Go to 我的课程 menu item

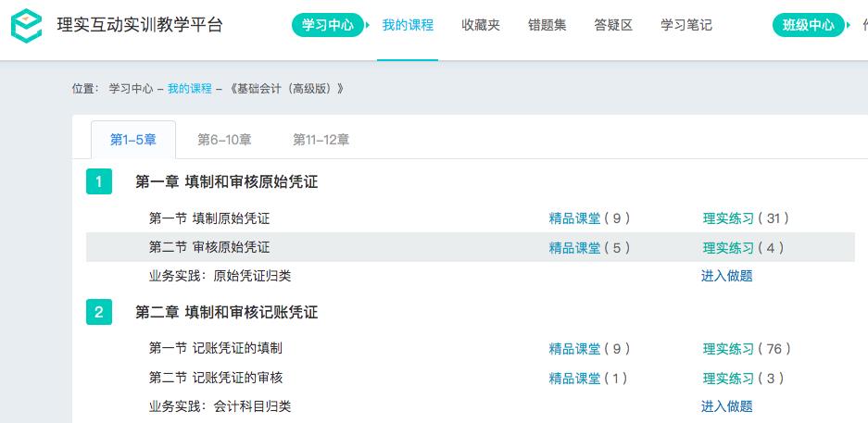408,25
